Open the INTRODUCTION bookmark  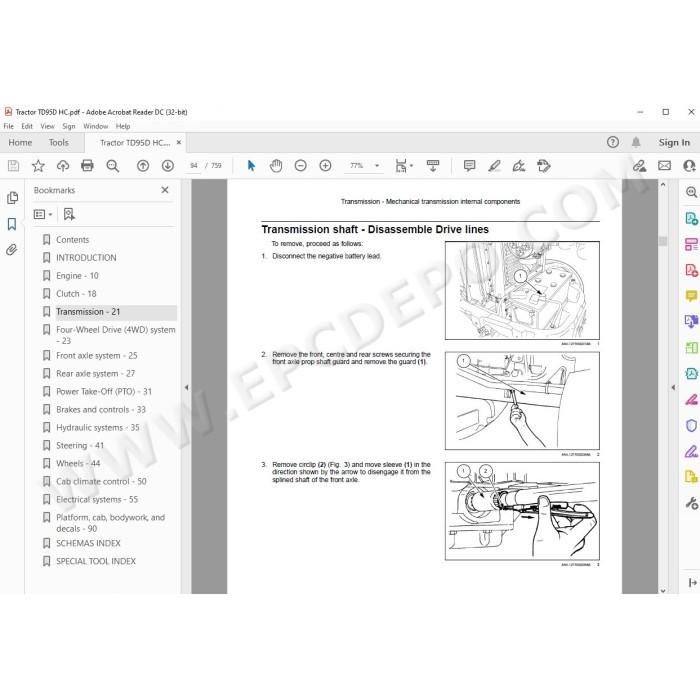click(86, 258)
